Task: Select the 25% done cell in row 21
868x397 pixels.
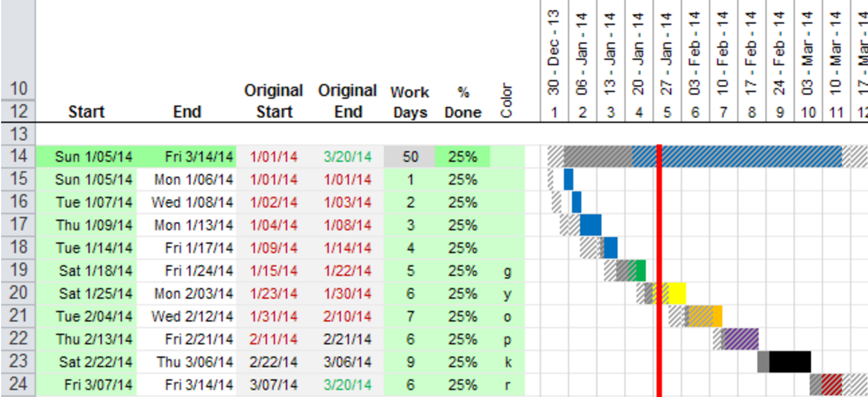Action: tap(462, 316)
